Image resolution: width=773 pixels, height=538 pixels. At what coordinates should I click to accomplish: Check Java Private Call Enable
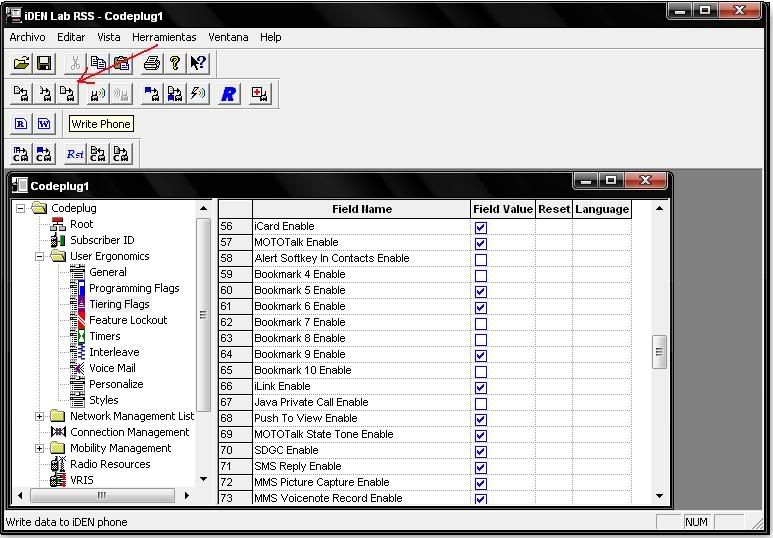(x=481, y=403)
